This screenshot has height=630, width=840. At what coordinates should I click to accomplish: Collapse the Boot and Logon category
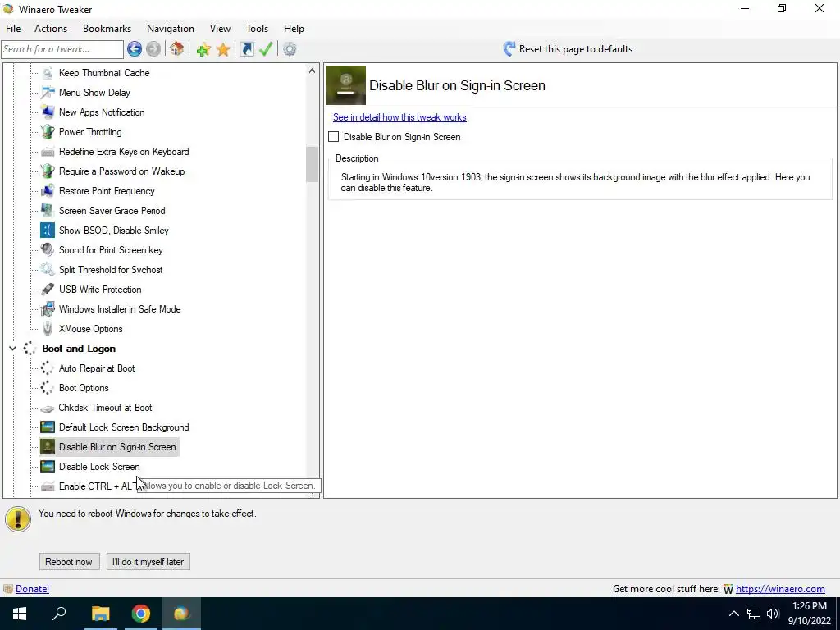(12, 349)
